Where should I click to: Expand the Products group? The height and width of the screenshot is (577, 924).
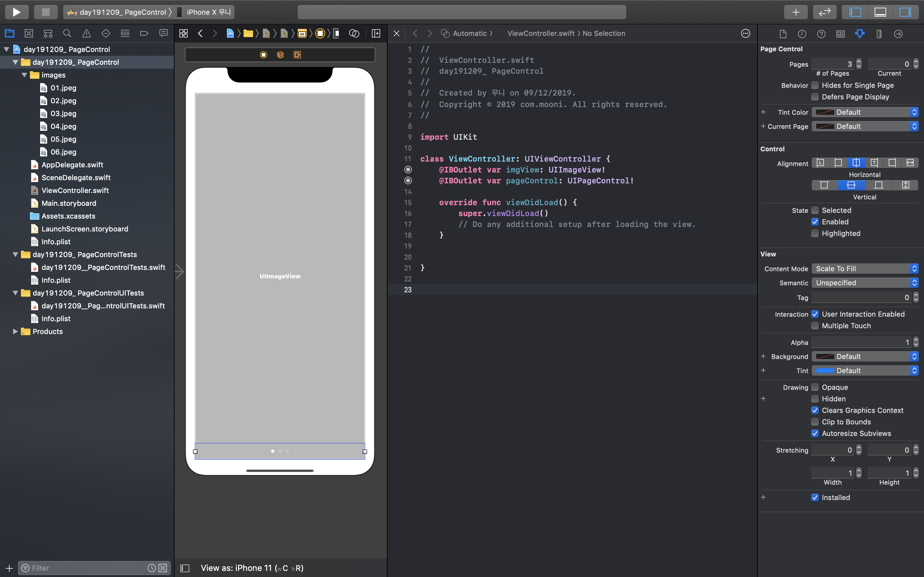point(15,331)
